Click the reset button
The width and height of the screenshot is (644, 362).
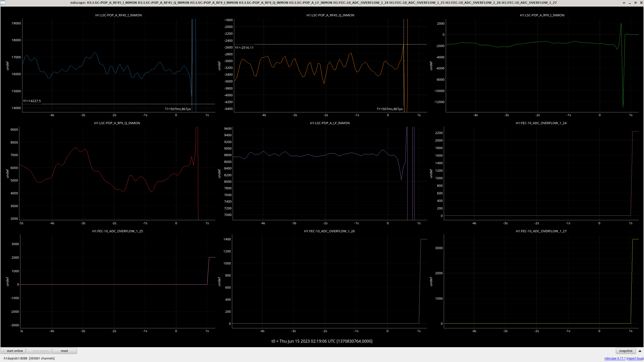tap(64, 351)
